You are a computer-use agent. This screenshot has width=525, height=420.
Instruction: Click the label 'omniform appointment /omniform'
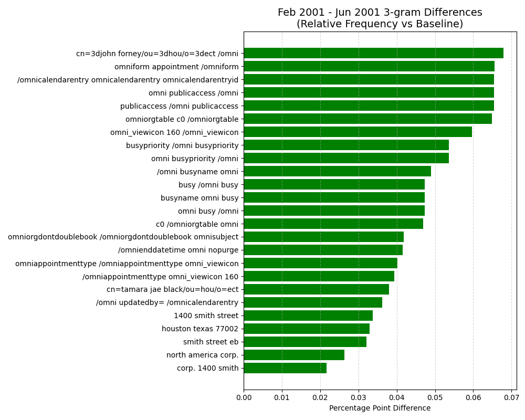(x=176, y=67)
